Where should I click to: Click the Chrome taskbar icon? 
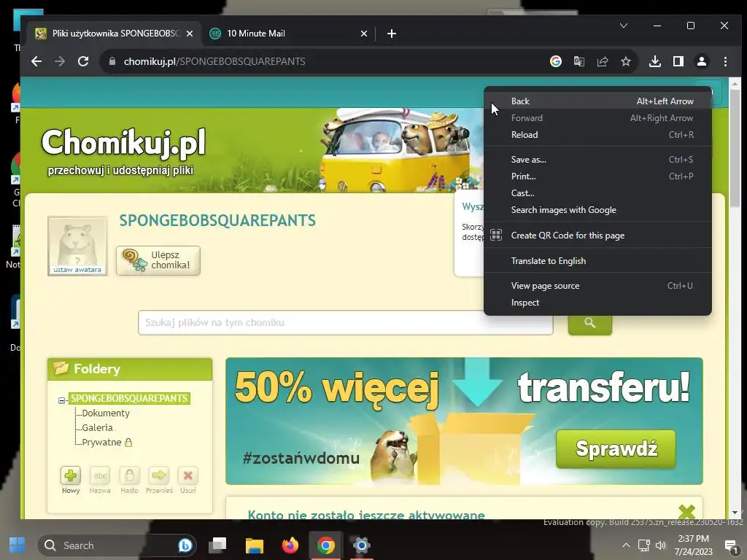[325, 545]
